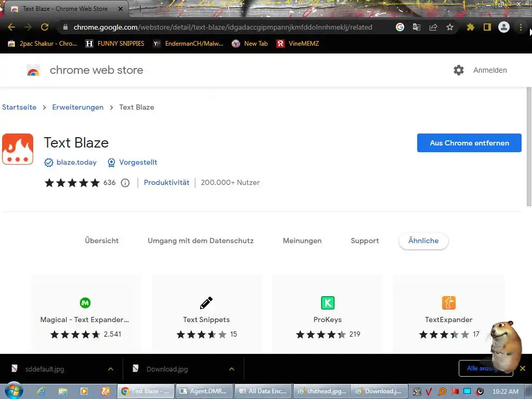
Task: Open the 2pac Shakur bookmark
Action: [42, 44]
